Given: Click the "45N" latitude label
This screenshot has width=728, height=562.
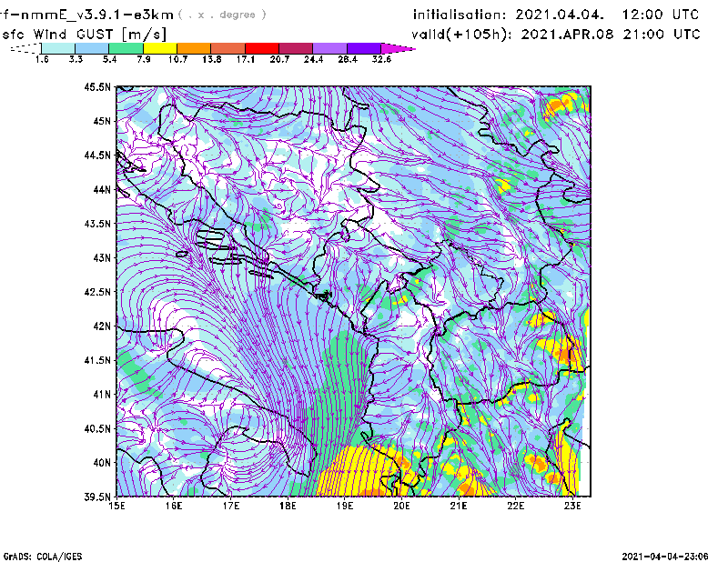Looking at the screenshot, I should [102, 121].
